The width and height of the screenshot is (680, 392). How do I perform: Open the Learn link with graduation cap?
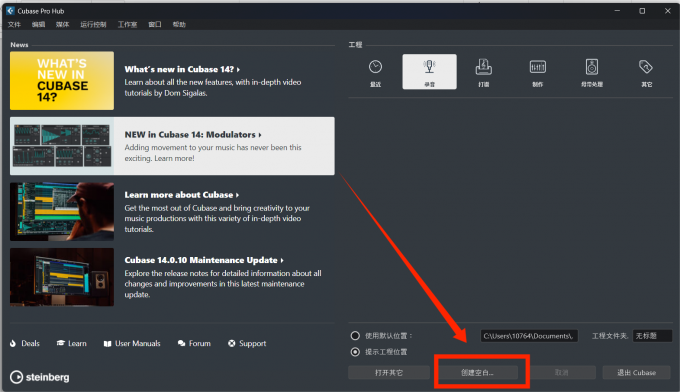[x=72, y=343]
